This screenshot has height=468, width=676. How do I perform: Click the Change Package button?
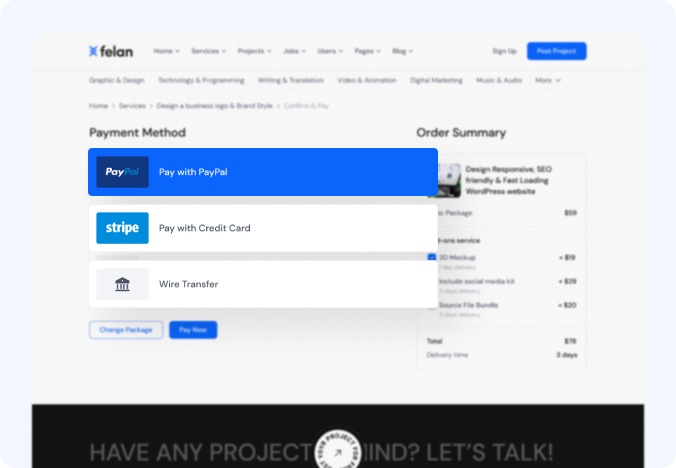click(x=126, y=330)
